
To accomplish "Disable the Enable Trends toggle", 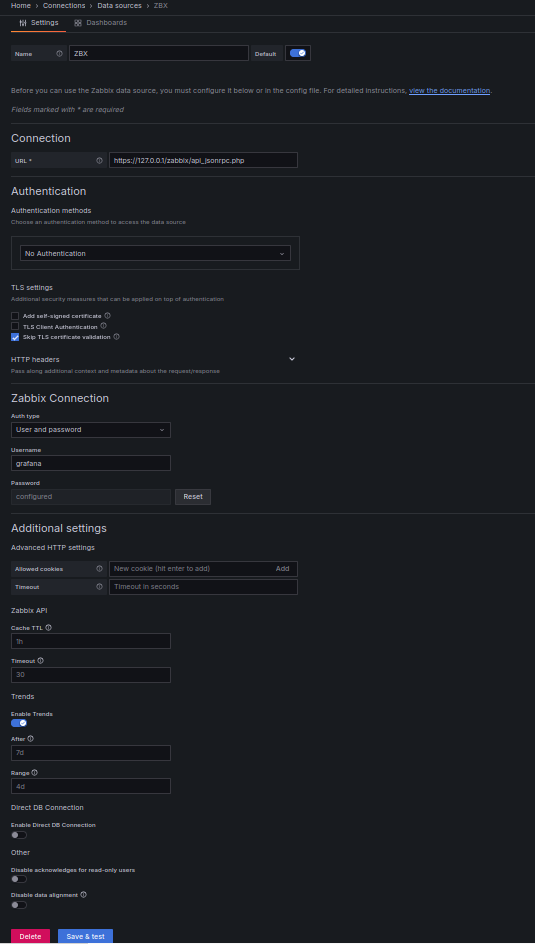I will (19, 723).
